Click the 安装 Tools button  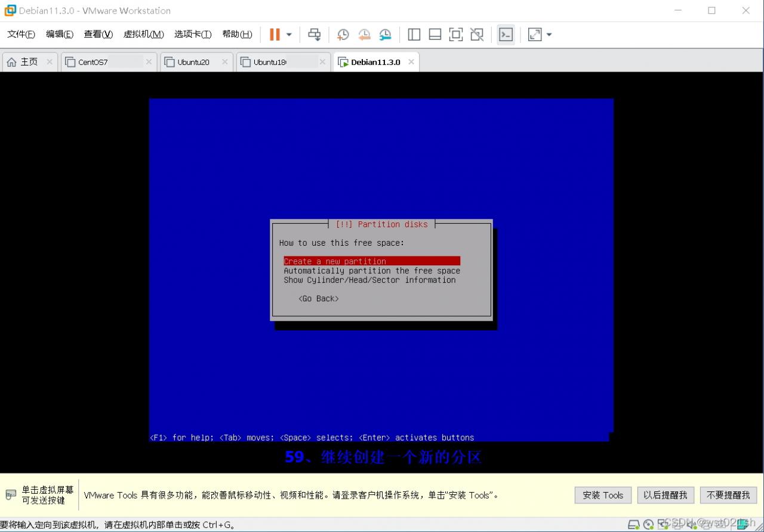tap(603, 495)
